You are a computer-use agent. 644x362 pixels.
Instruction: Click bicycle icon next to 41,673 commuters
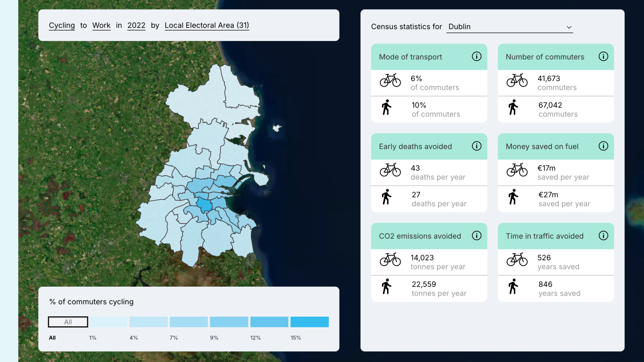[x=517, y=80]
